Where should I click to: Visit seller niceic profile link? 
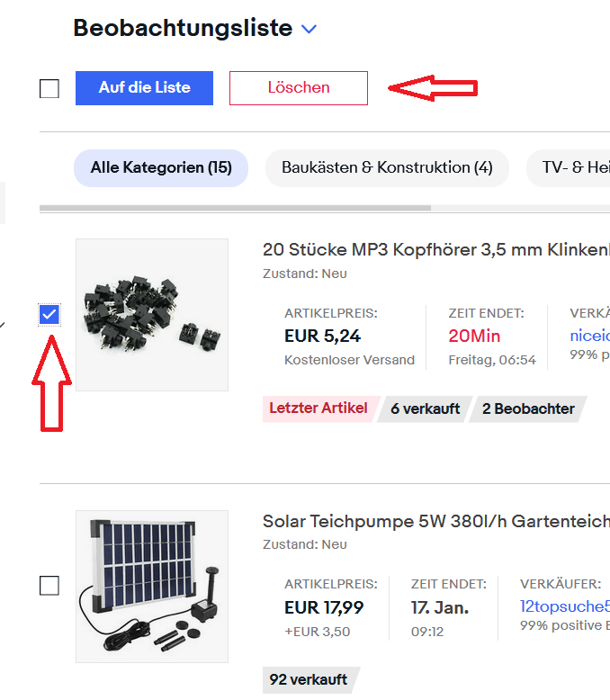click(589, 336)
